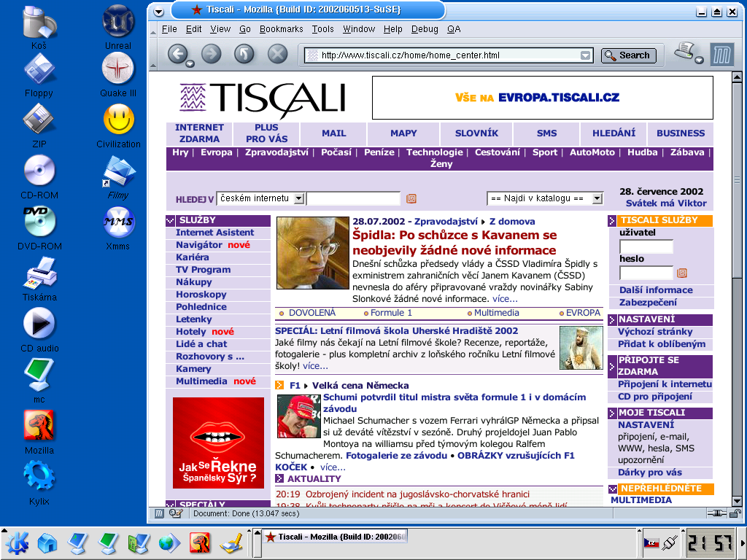The width and height of the screenshot is (747, 560).
Task: Expand the TISCALI SLUŽBY section arrow
Action: (612, 220)
